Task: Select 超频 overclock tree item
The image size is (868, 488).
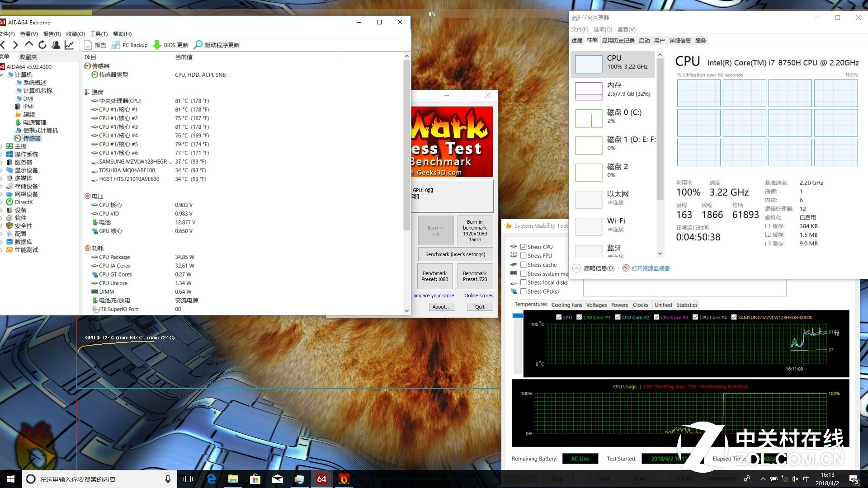Action: coord(29,114)
